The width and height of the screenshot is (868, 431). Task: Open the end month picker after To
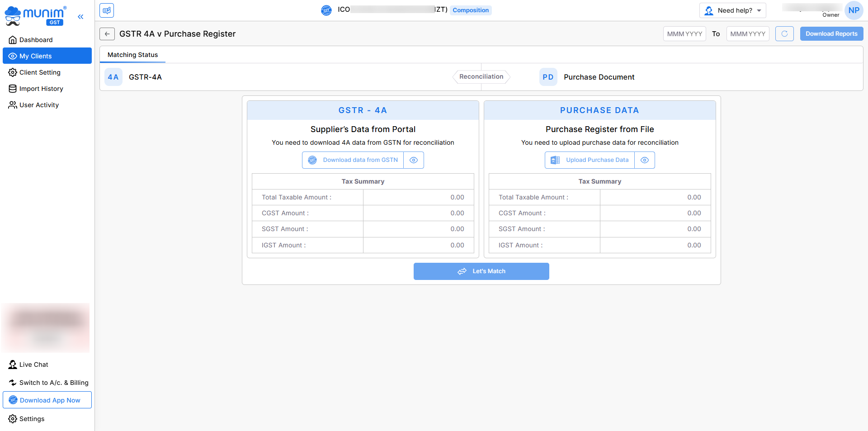[748, 34]
